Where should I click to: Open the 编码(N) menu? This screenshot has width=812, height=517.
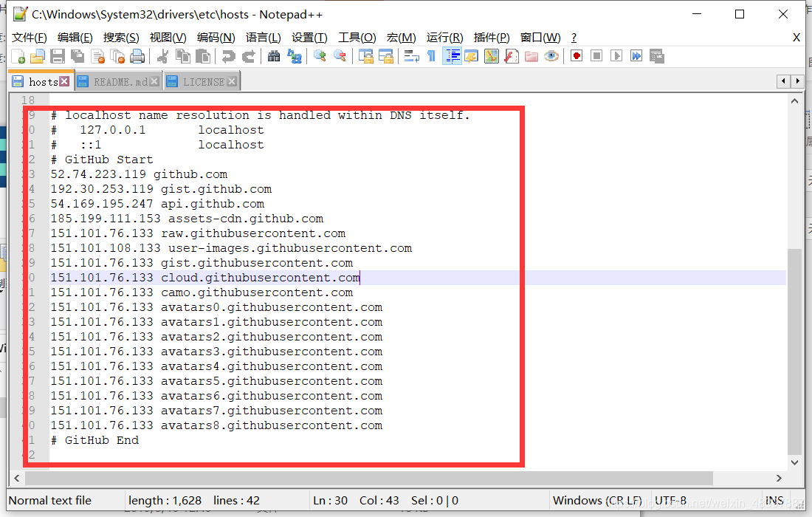(x=216, y=38)
